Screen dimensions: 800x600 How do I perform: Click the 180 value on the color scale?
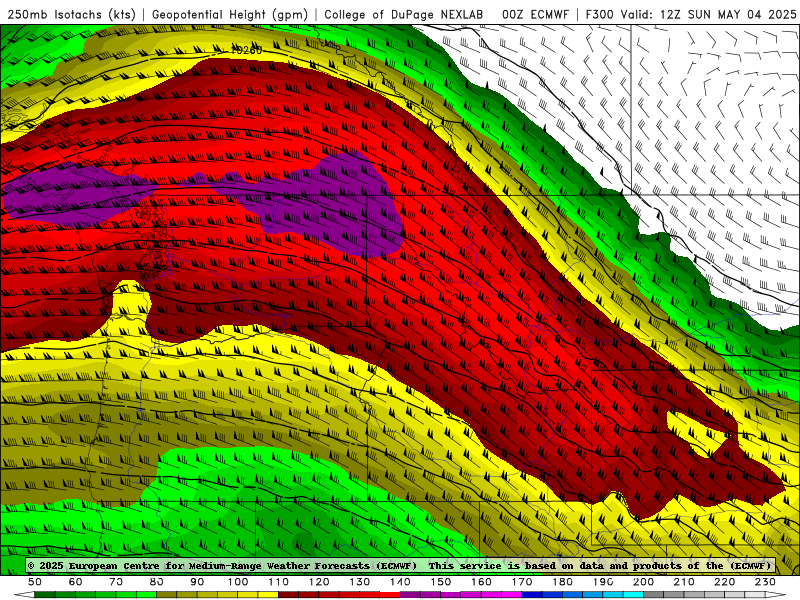[562, 582]
